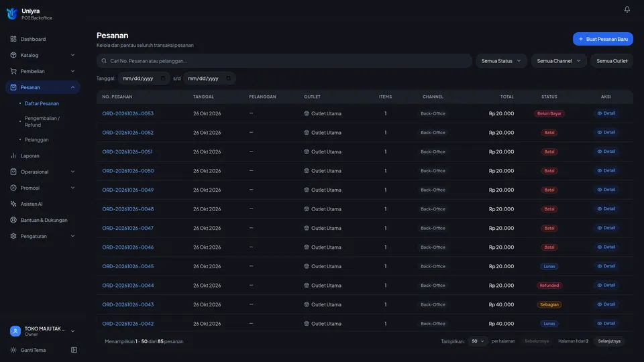
Task: Click the Pembelian cart icon
Action: (13, 71)
